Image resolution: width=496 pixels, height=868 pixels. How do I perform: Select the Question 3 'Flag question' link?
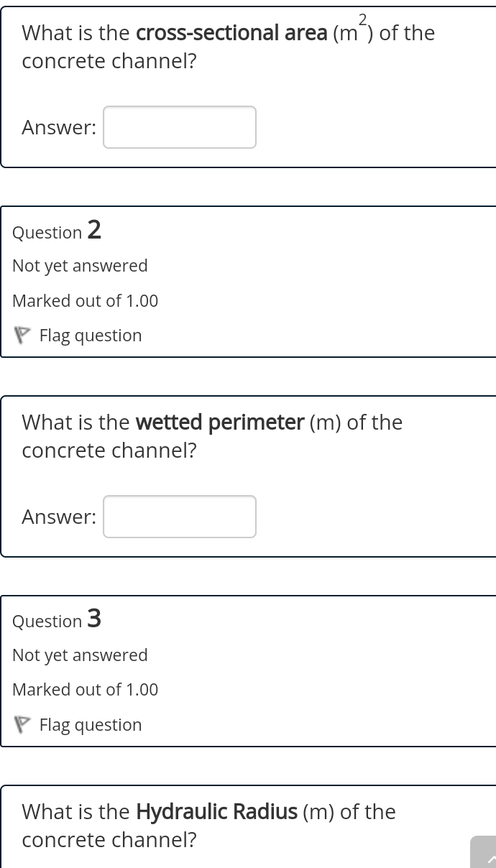[x=91, y=724]
